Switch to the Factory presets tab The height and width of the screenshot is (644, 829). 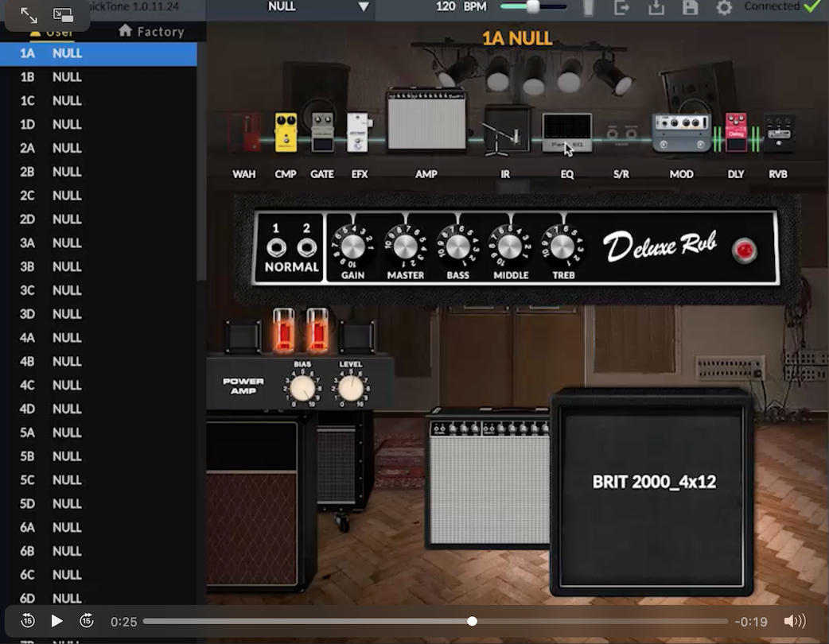coord(151,32)
